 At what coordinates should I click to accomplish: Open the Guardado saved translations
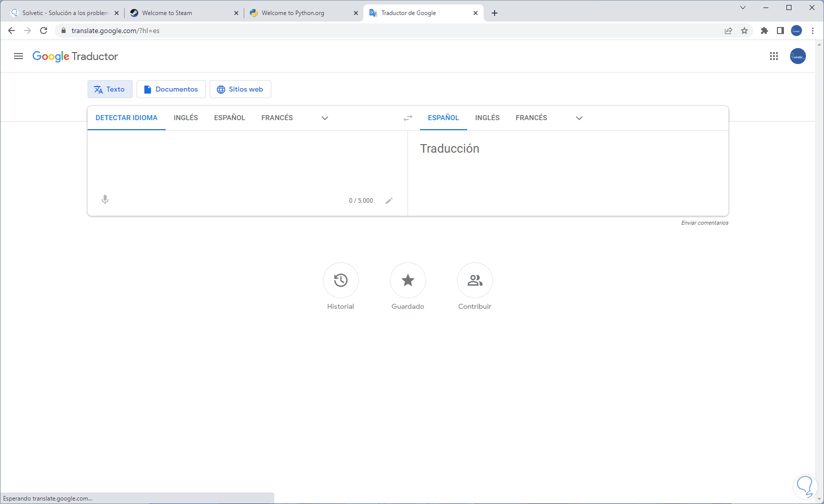click(408, 286)
